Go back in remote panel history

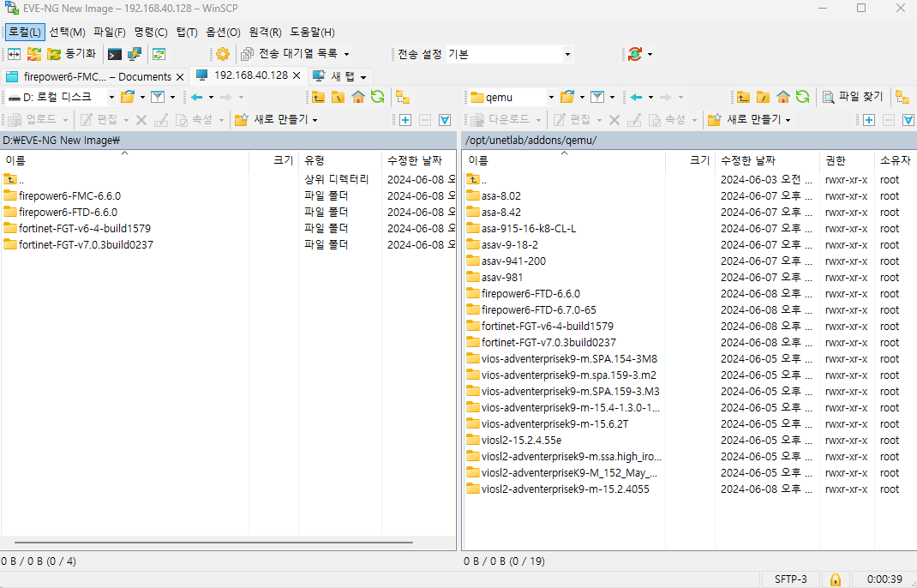point(636,97)
